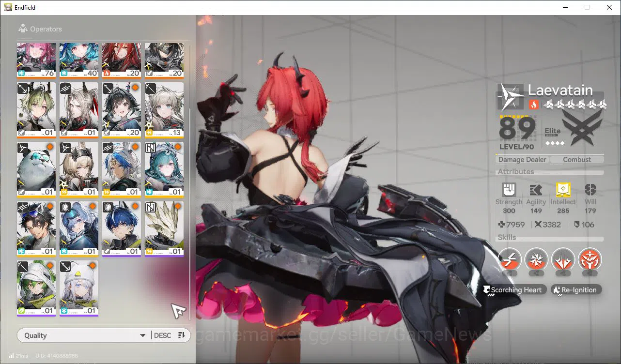Open the Scorching Heart talent
This screenshot has height=364, width=621.
click(x=515, y=290)
